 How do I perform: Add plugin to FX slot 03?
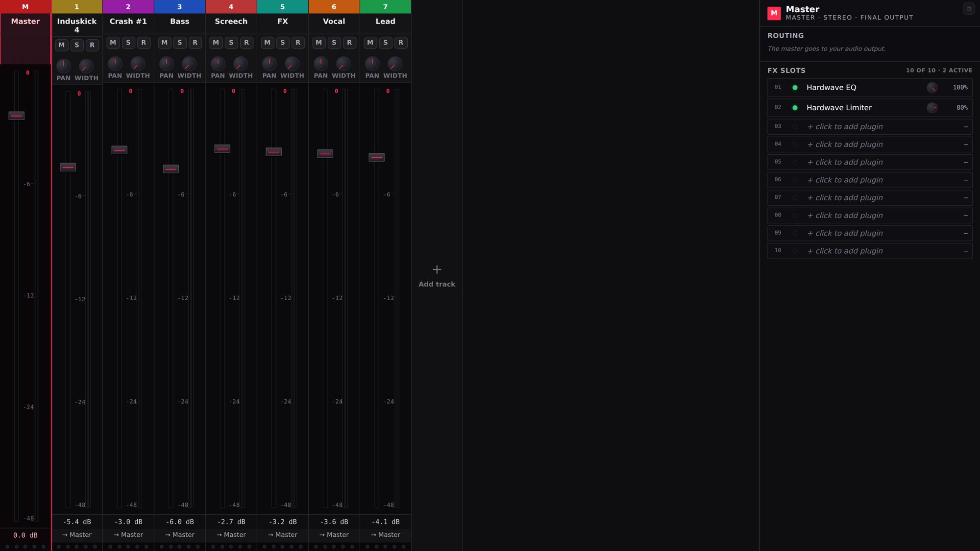pyautogui.click(x=870, y=127)
